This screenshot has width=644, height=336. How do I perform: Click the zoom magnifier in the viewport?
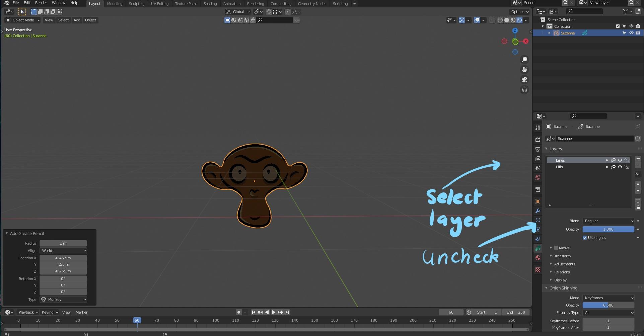(524, 60)
